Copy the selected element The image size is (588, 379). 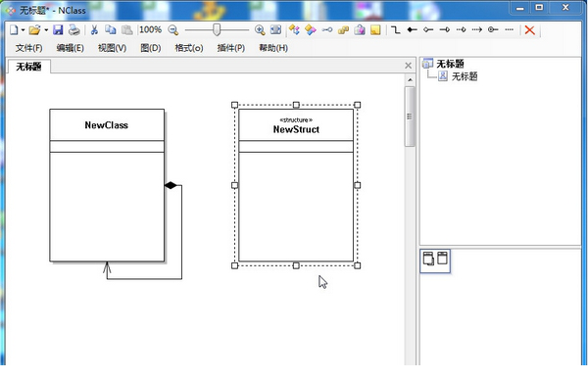[110, 29]
